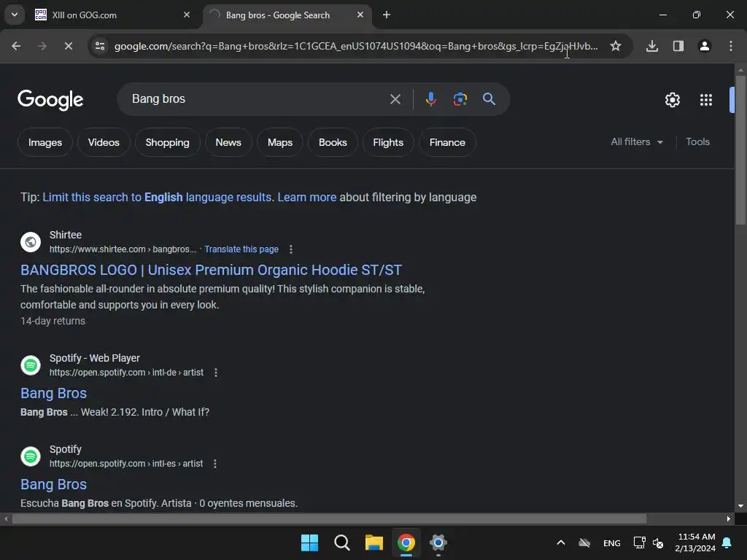Screen dimensions: 747x560
Task: Select the Maps filter
Action: tap(279, 142)
